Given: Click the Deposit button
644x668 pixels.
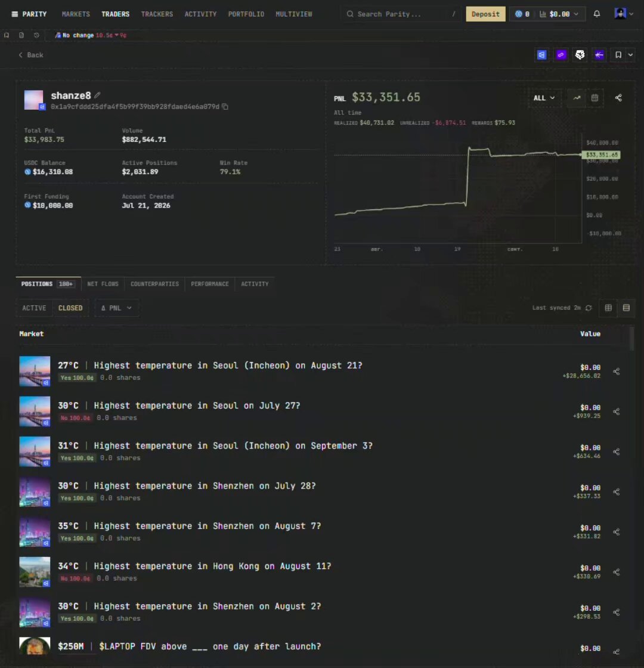Looking at the screenshot, I should tap(485, 14).
